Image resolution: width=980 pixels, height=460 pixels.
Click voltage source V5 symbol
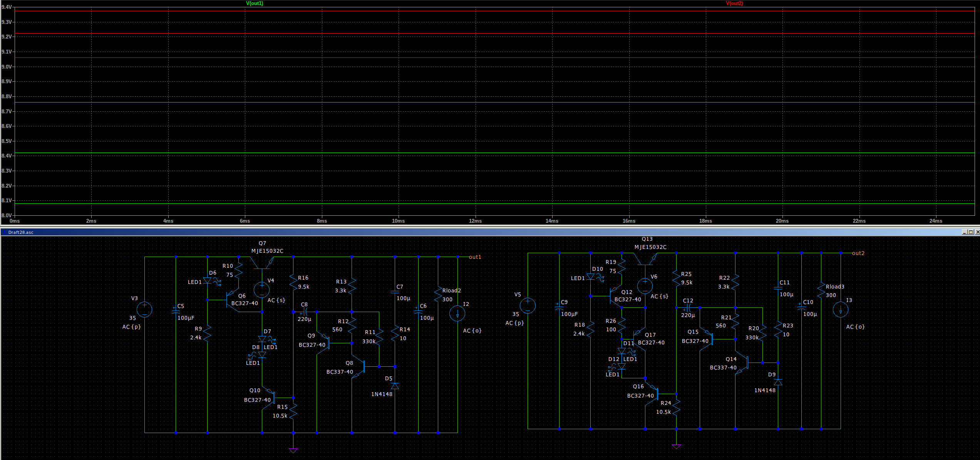(x=528, y=306)
